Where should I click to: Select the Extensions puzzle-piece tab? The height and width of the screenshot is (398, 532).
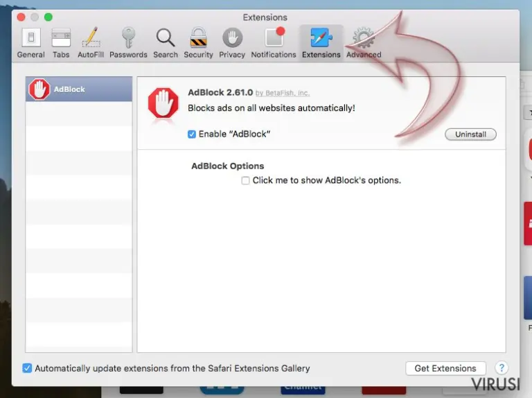[x=321, y=43]
